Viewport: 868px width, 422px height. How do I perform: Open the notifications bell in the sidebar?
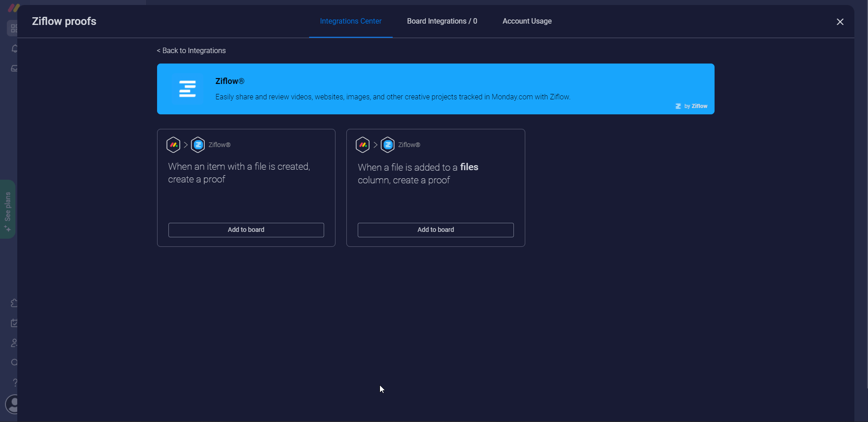(14, 49)
